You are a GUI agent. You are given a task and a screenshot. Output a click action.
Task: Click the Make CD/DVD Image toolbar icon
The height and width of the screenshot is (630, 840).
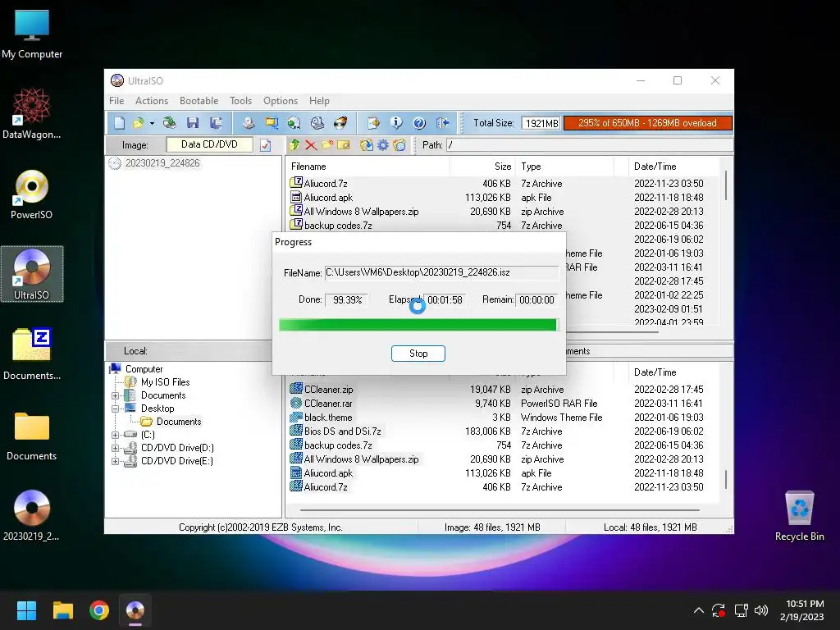[x=248, y=123]
